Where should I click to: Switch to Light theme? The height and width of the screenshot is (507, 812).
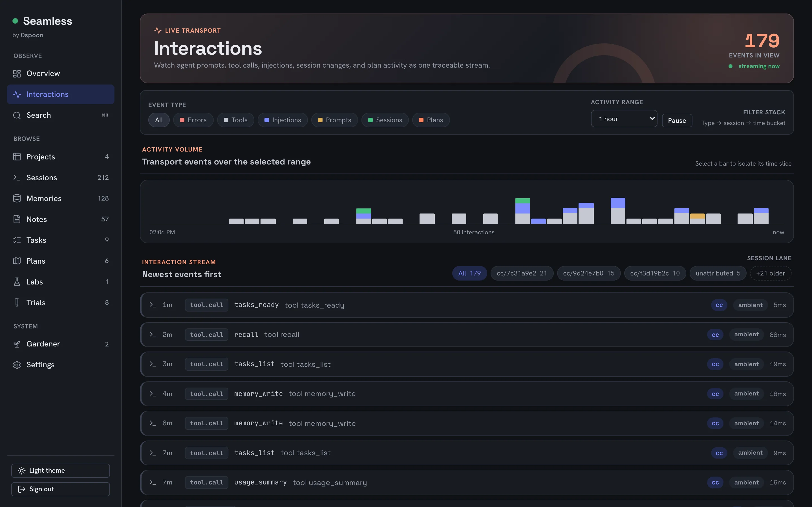coord(60,471)
